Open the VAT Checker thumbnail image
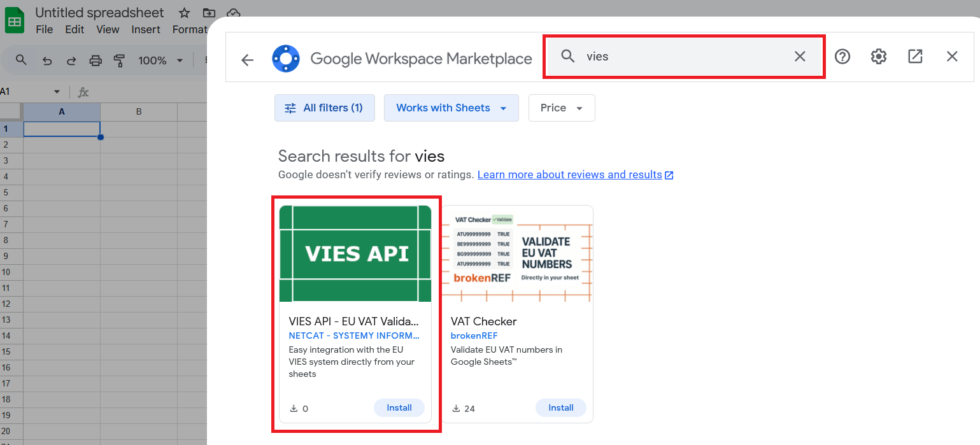This screenshot has height=445, width=980. pyautogui.click(x=518, y=253)
